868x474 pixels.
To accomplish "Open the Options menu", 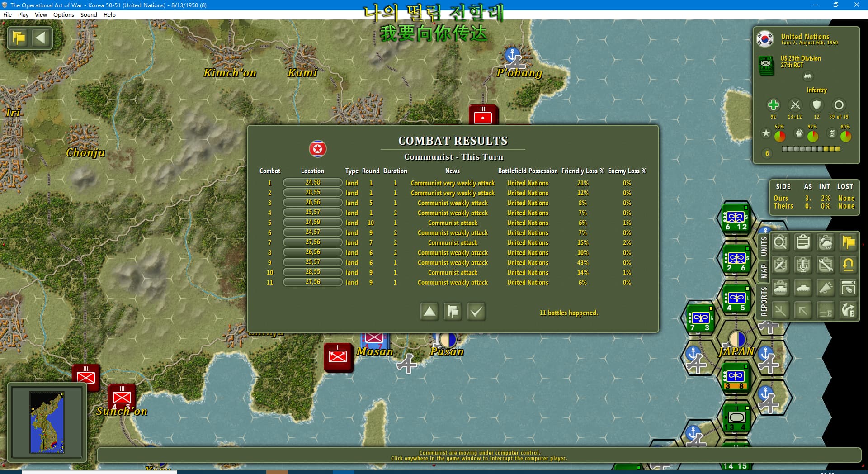I will pos(64,14).
